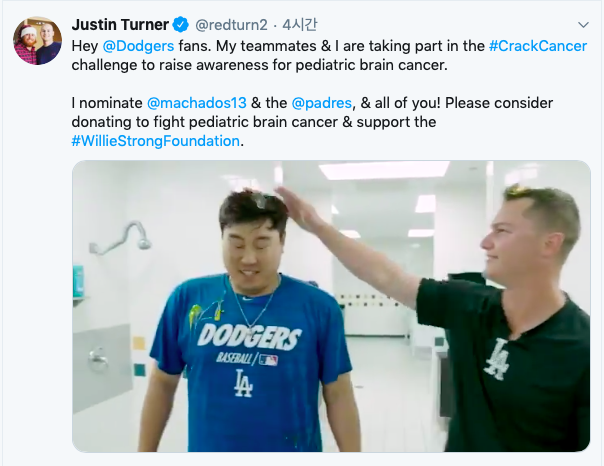
Task: Play the embedded Dodgers video
Action: pos(331,306)
